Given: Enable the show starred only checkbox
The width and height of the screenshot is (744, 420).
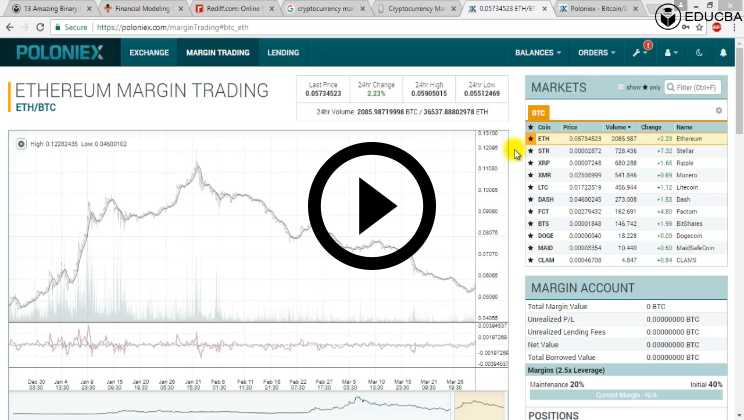Looking at the screenshot, I should [x=621, y=88].
